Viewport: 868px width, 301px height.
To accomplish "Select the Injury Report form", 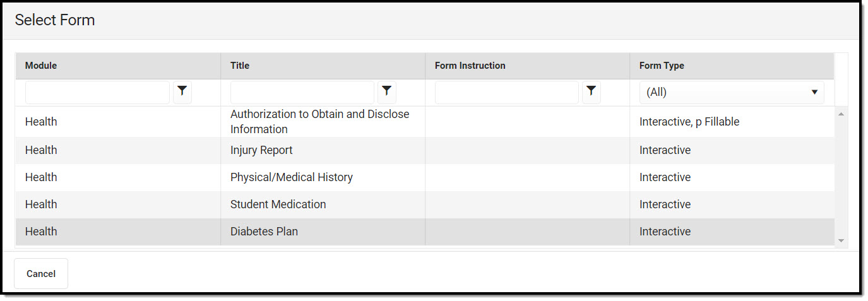I will [x=261, y=150].
